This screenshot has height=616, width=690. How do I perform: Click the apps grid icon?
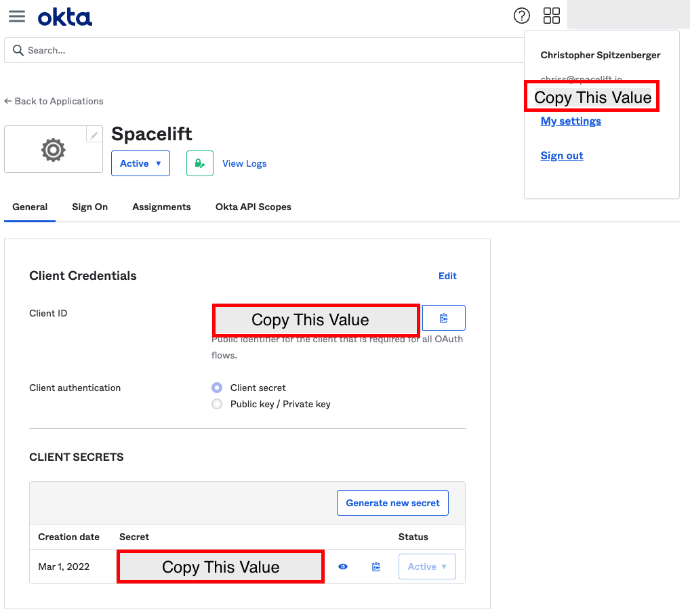coord(551,15)
